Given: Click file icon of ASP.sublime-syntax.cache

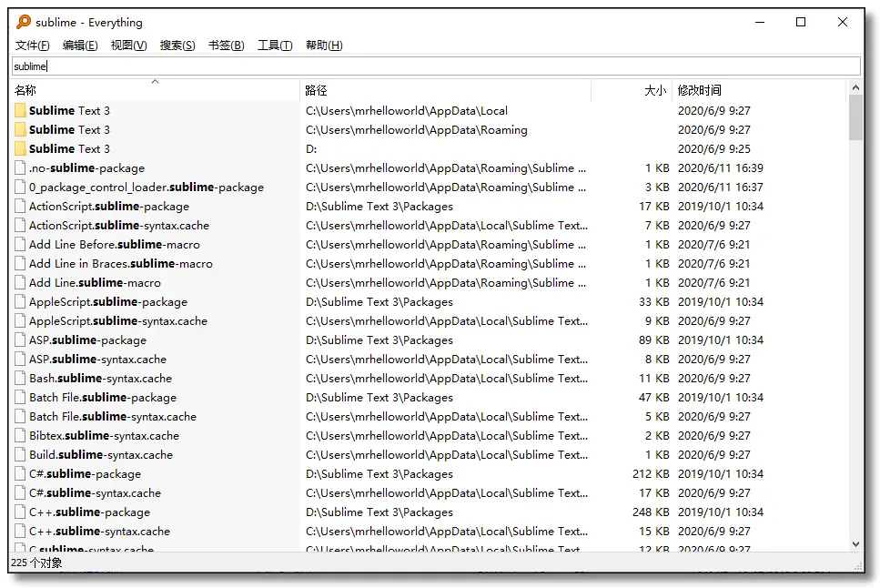Looking at the screenshot, I should coord(20,359).
